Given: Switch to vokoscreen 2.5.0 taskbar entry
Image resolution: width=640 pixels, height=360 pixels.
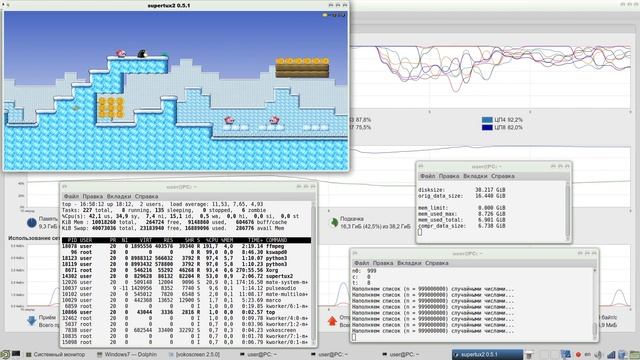Looking at the screenshot, I should coord(194,354).
